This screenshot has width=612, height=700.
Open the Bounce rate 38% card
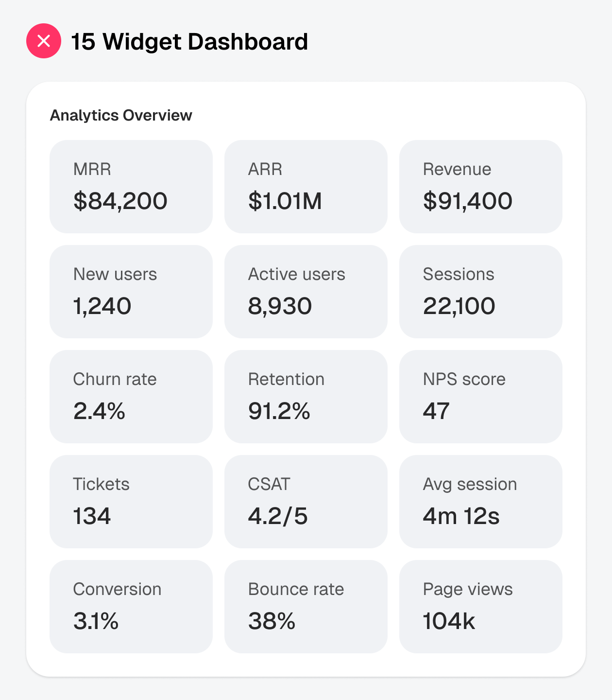coord(306,607)
